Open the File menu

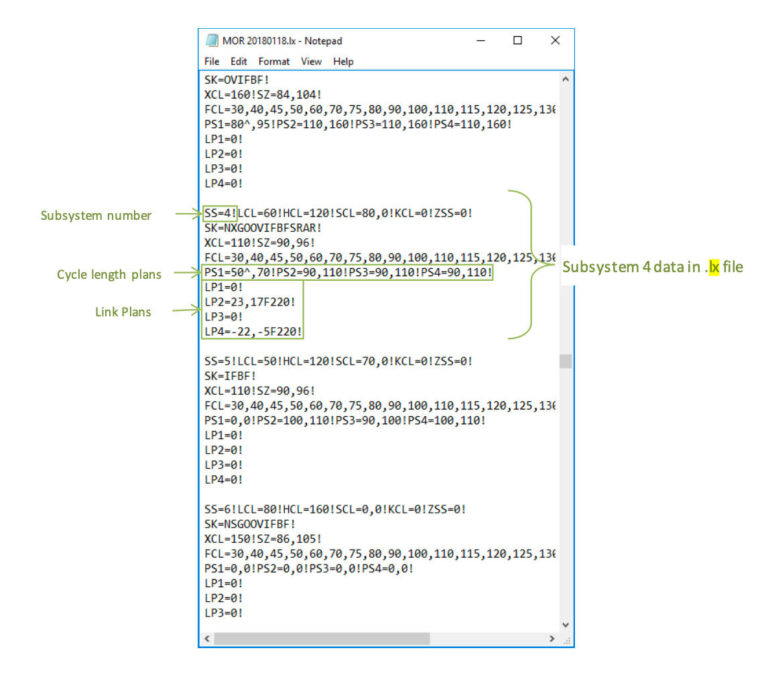211,61
